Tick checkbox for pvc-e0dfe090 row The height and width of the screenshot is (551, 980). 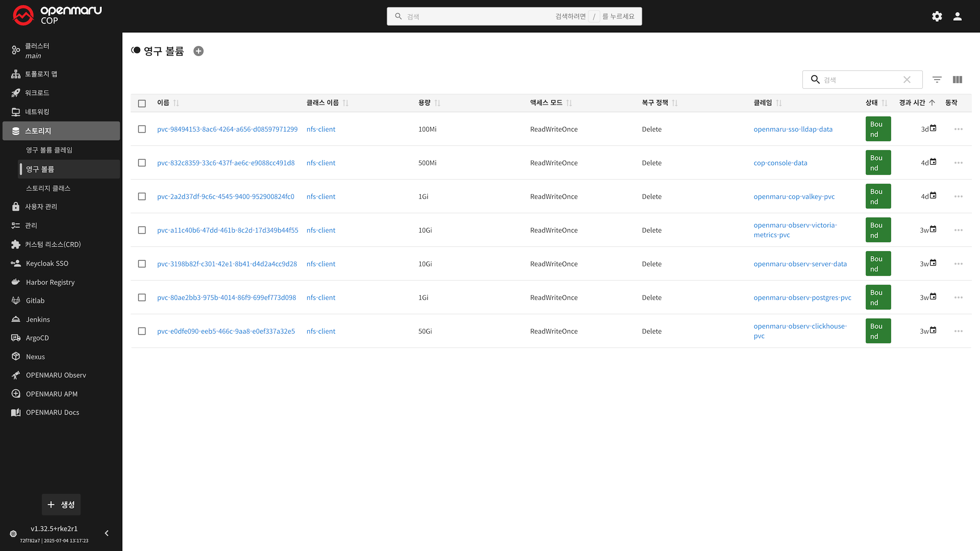(x=142, y=331)
